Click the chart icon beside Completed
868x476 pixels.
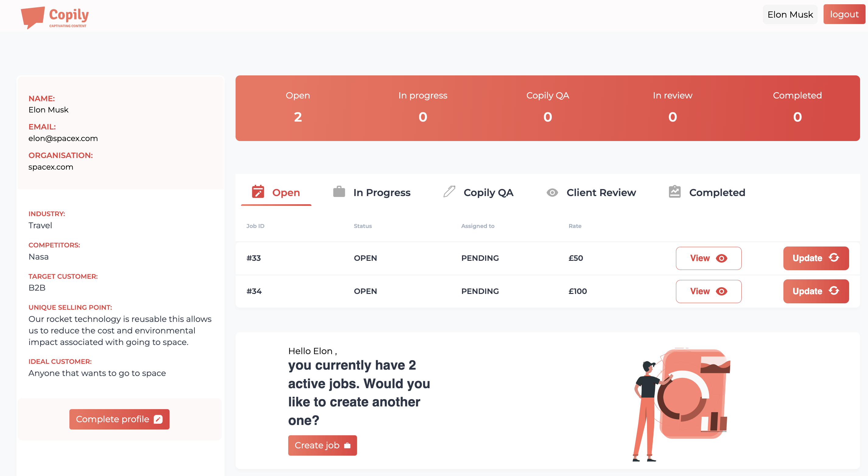[x=674, y=191]
